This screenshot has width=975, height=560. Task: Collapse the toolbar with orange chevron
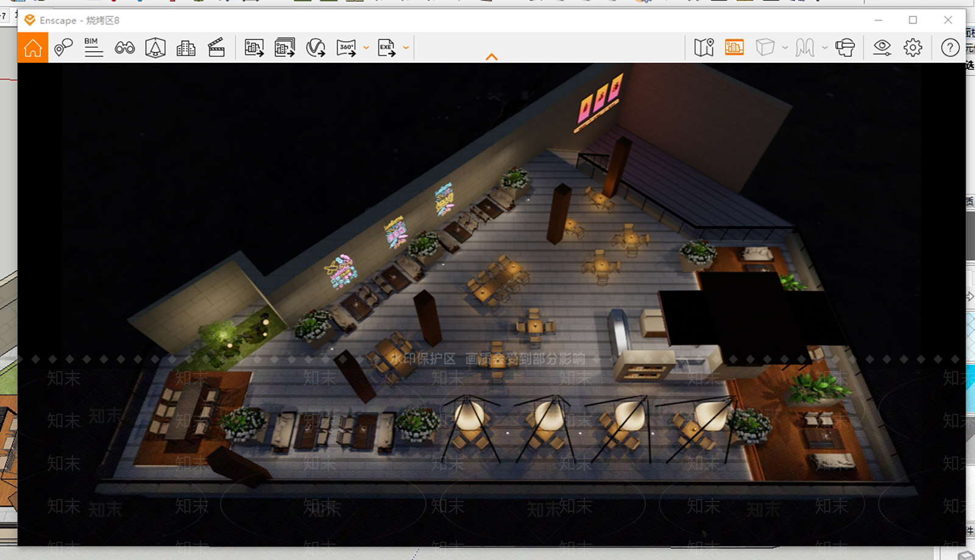tap(492, 57)
